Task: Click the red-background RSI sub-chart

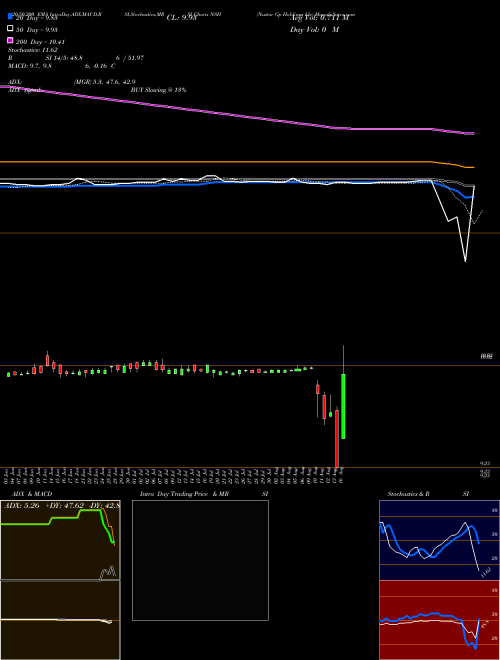Action: tap(439, 620)
